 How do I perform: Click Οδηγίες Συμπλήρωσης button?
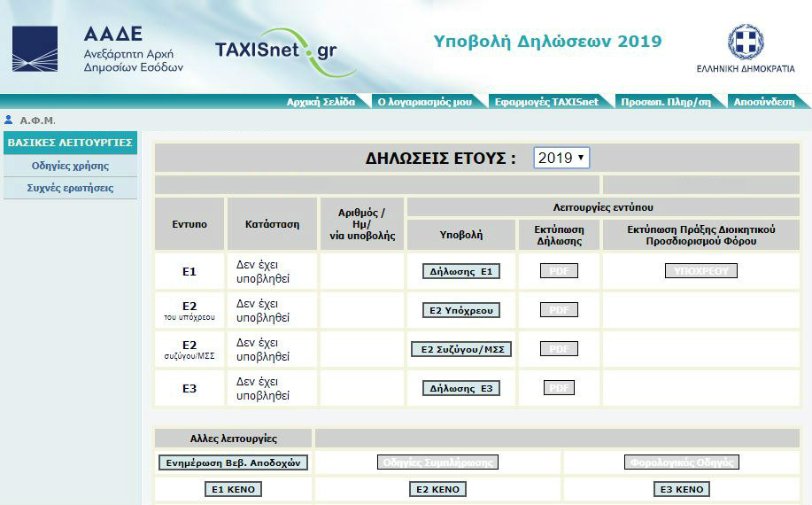click(x=437, y=462)
